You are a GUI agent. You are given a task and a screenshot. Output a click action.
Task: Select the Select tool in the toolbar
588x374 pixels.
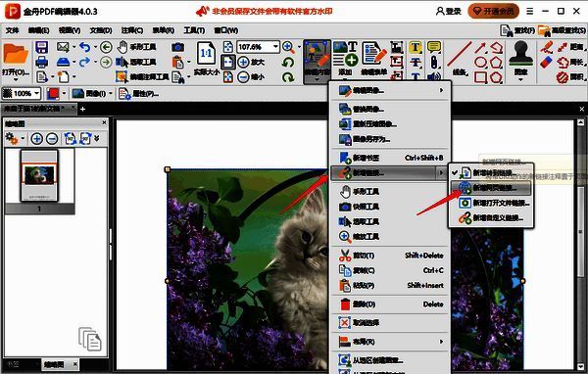136,62
